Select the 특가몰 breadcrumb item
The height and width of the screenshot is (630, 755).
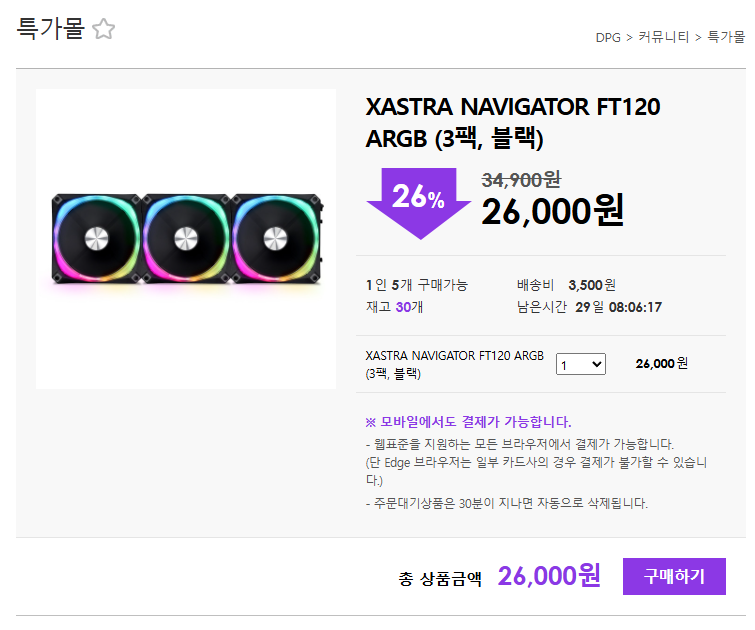(x=726, y=37)
